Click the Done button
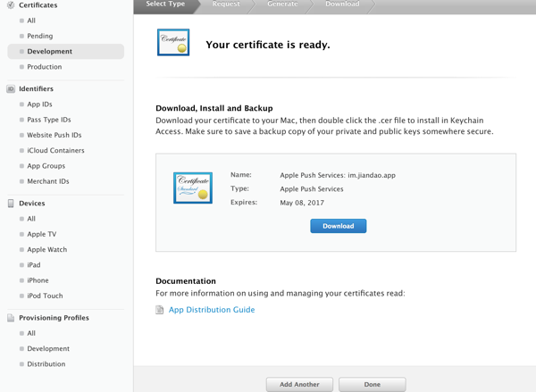536x392 pixels. pyautogui.click(x=373, y=385)
